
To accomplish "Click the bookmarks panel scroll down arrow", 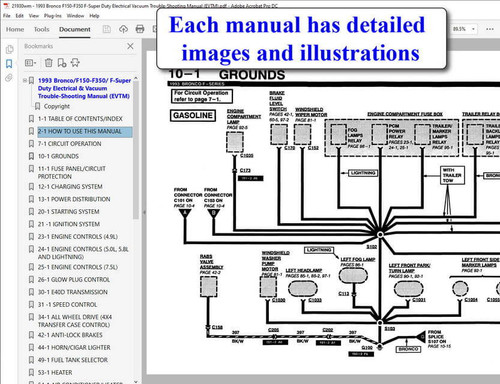I will tap(136, 381).
